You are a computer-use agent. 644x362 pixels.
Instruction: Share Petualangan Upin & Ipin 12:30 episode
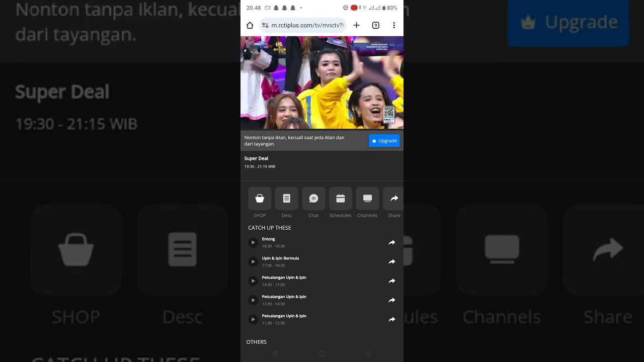392,300
